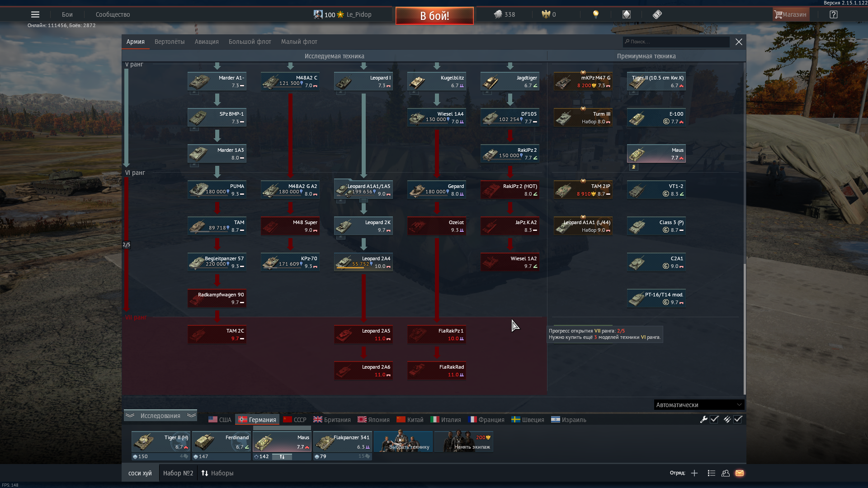Screen dimensions: 868x488
Task: Click the lightbulb hints icon
Action: point(596,14)
